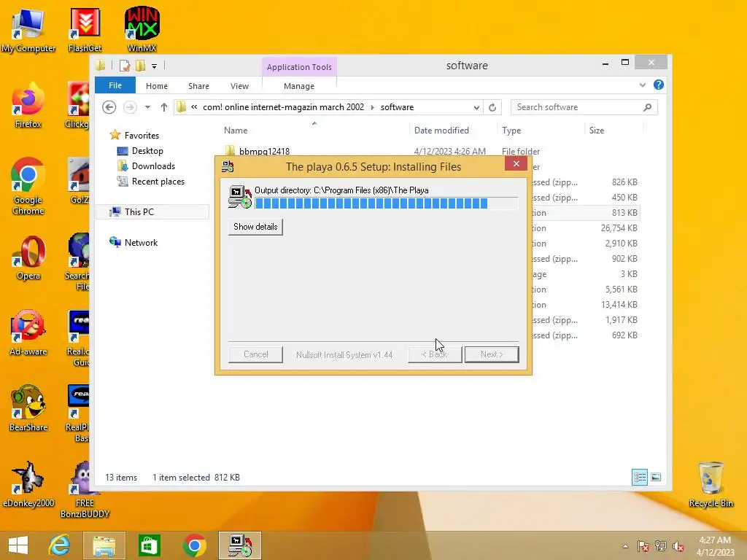Viewport: 747px width, 560px height.
Task: Click the Show details button
Action: tap(255, 227)
